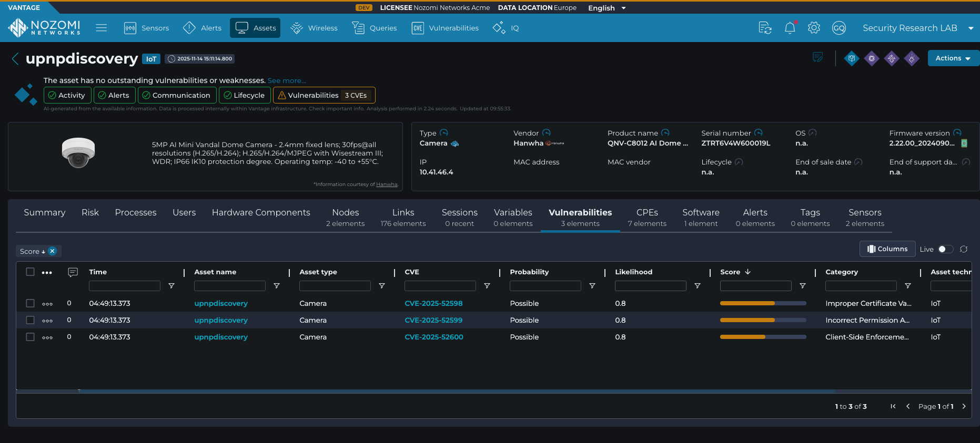The height and width of the screenshot is (443, 980).
Task: Switch to the CPEs tab
Action: 647,218
